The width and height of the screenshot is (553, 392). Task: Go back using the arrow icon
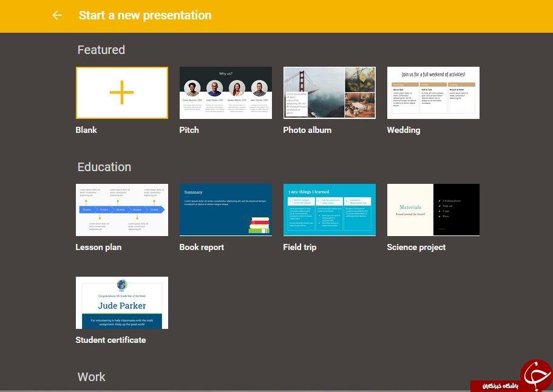pyautogui.click(x=57, y=15)
